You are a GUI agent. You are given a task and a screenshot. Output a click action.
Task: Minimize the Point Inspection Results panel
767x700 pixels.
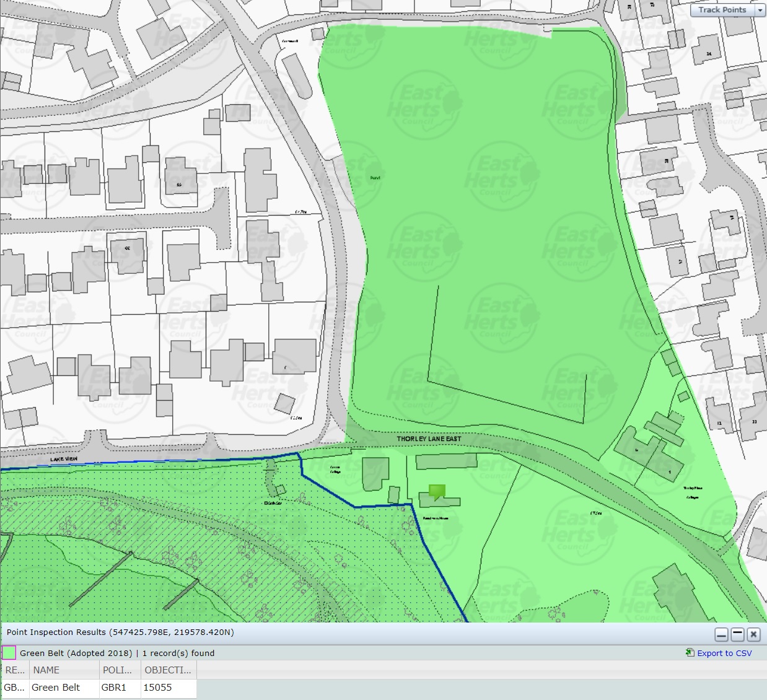721,634
